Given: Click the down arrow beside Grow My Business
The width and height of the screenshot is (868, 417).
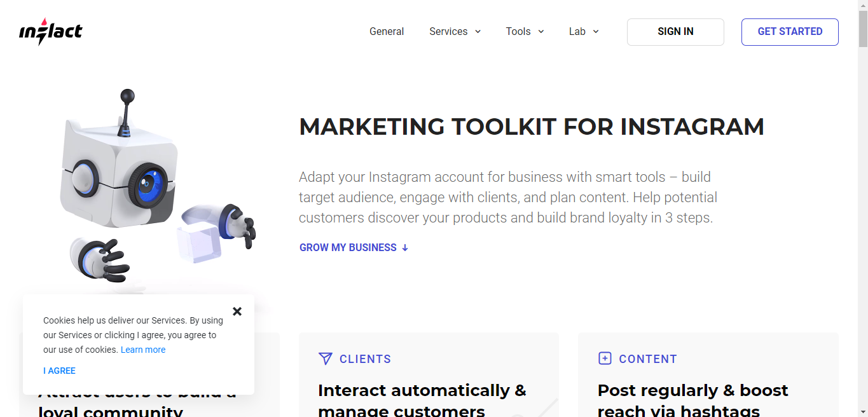Looking at the screenshot, I should click(x=405, y=248).
